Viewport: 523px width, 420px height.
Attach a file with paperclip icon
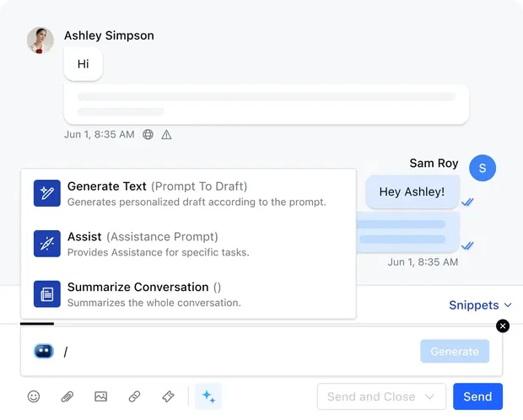[67, 396]
